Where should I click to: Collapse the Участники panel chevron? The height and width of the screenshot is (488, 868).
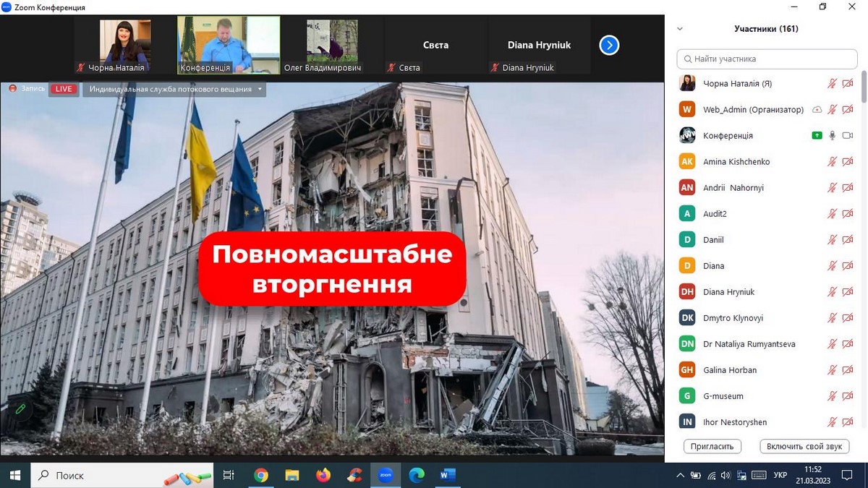[679, 30]
